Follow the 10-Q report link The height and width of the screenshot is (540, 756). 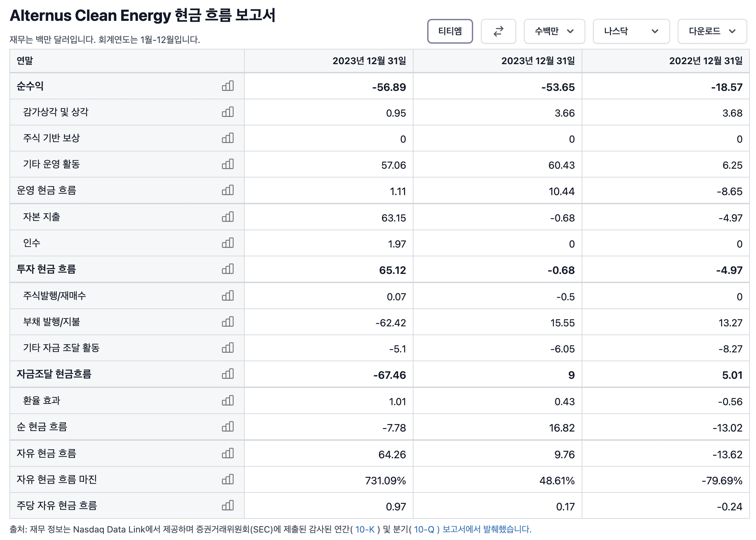pyautogui.click(x=424, y=529)
